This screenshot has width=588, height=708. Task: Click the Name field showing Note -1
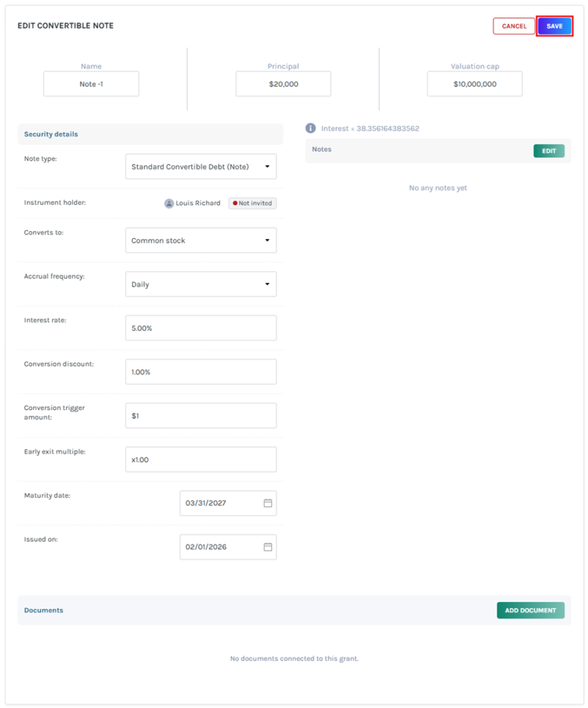coord(91,84)
